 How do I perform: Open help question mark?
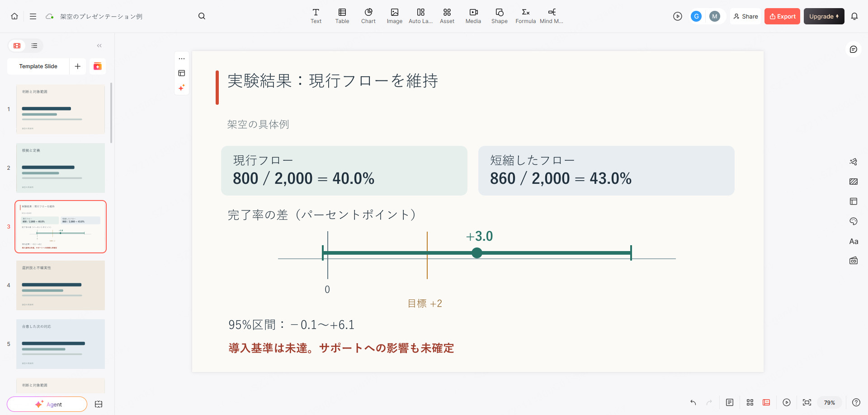pyautogui.click(x=856, y=402)
